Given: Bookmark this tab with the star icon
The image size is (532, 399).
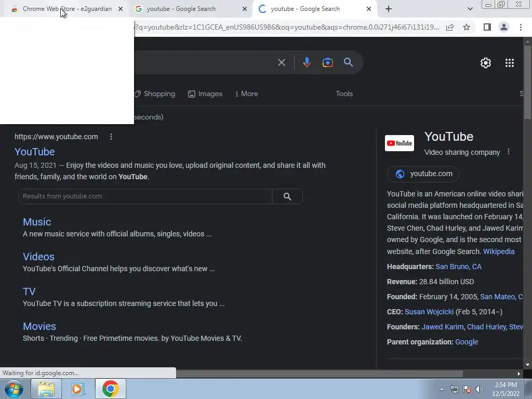Looking at the screenshot, I should coord(467,27).
